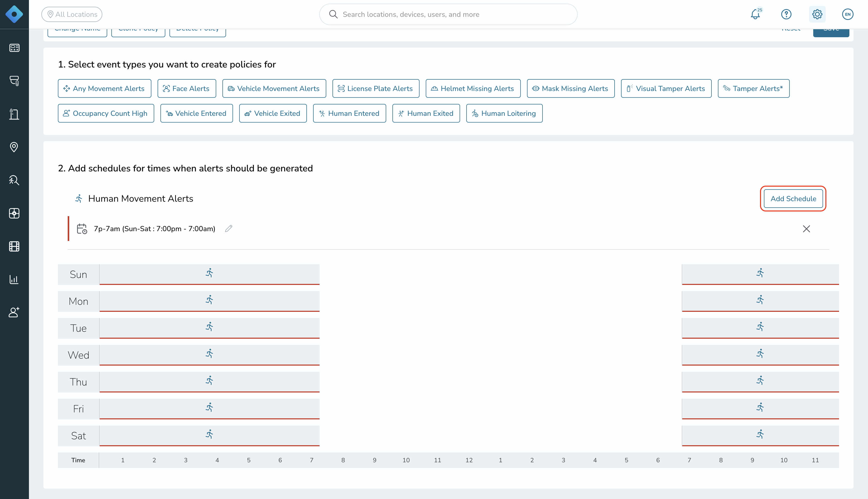868x499 pixels.
Task: Select Helmet Missing Alerts event type
Action: (473, 88)
